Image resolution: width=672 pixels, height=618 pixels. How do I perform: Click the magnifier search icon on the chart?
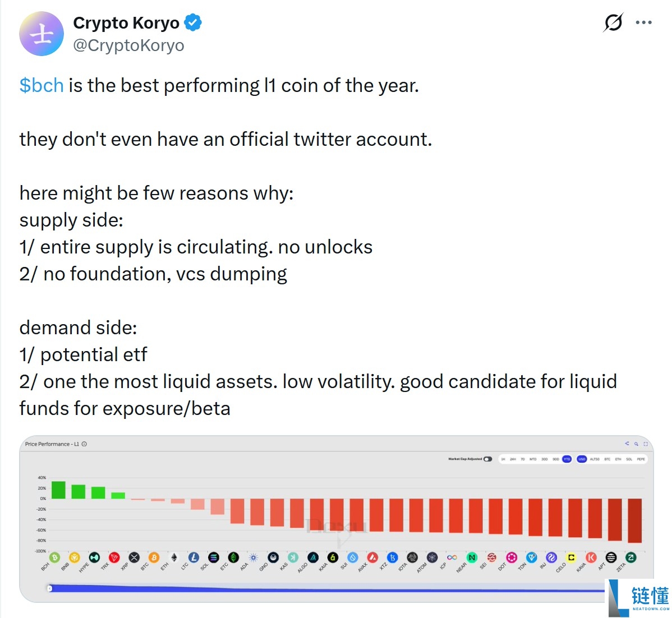pyautogui.click(x=637, y=444)
